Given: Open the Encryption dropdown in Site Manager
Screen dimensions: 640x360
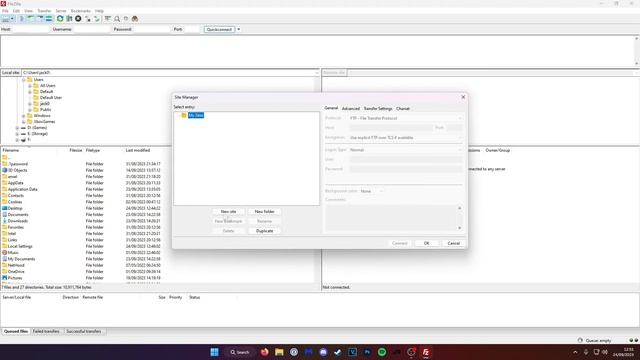Looking at the screenshot, I should click(x=406, y=138).
